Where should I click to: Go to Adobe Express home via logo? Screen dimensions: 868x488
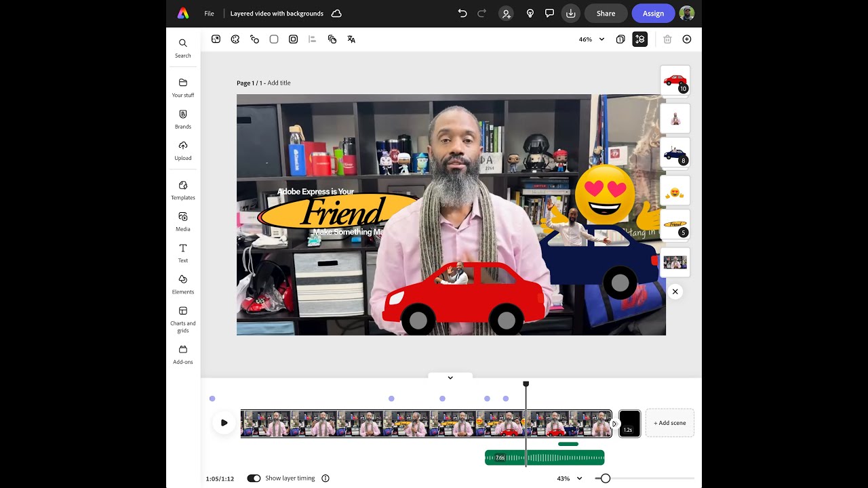click(183, 14)
